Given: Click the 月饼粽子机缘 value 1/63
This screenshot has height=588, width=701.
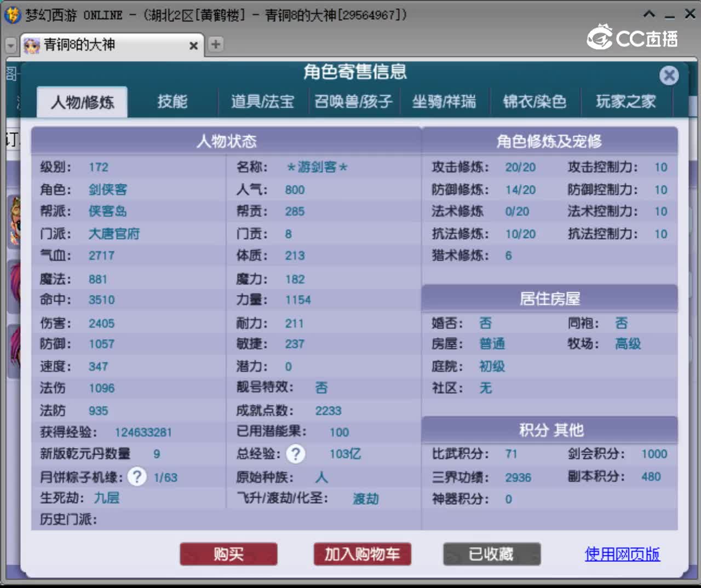Looking at the screenshot, I should 165,477.
